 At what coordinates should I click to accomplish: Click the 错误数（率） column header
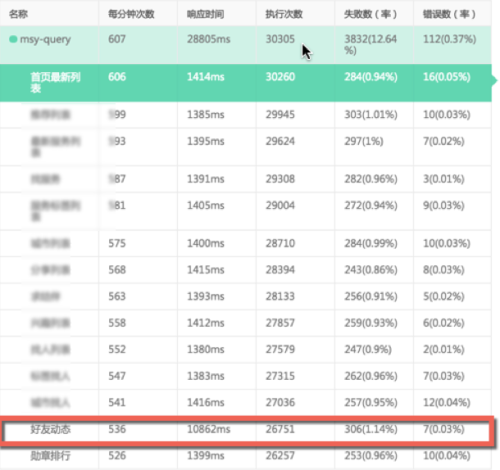(449, 14)
